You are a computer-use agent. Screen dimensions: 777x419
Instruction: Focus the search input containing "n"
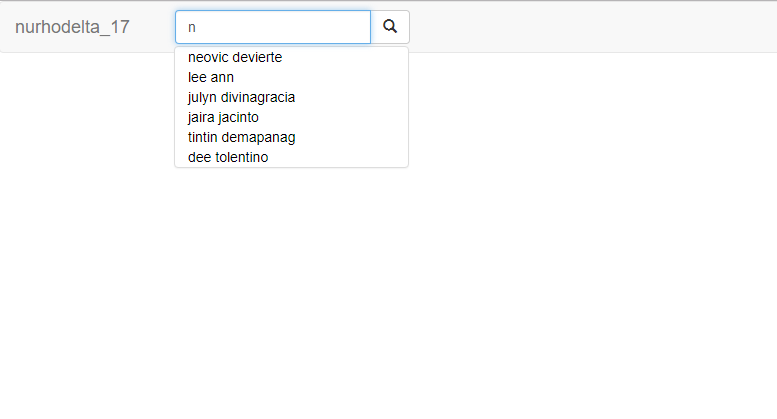pyautogui.click(x=273, y=27)
